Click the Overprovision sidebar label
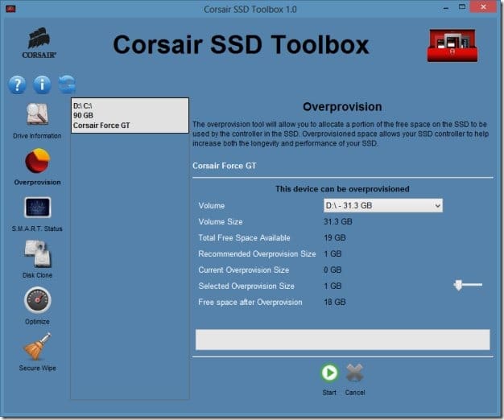504x420 pixels. coord(37,182)
